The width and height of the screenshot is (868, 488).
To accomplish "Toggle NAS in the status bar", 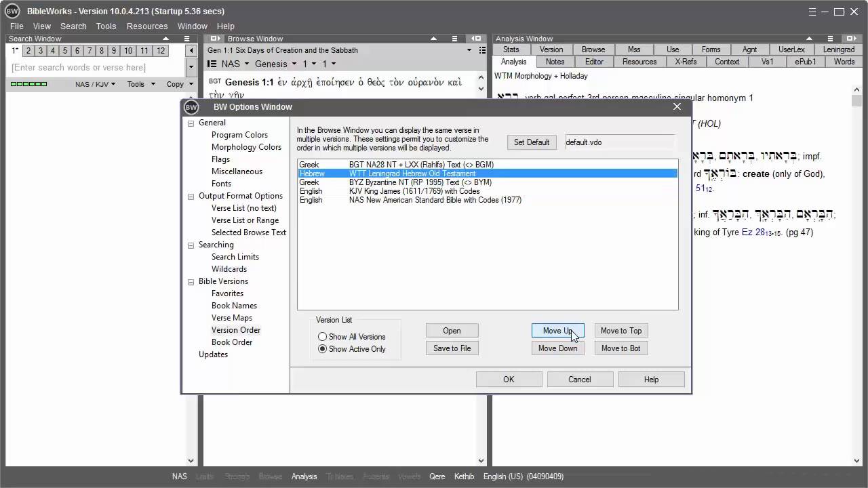I will point(180,476).
